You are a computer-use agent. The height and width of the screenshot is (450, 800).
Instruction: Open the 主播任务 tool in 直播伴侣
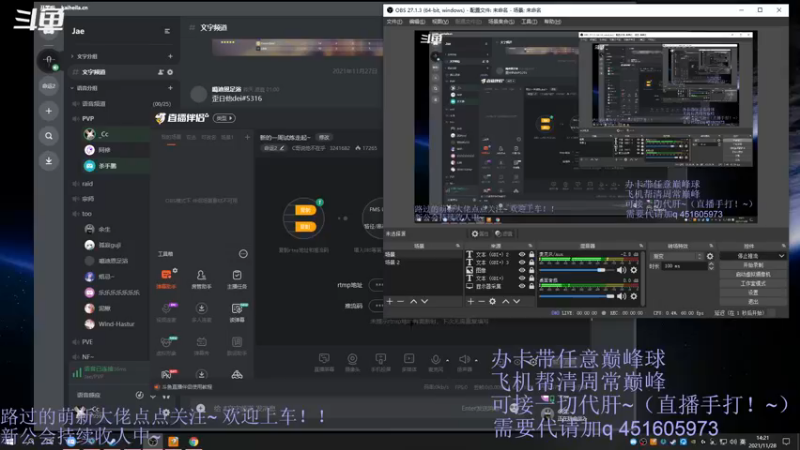(237, 279)
